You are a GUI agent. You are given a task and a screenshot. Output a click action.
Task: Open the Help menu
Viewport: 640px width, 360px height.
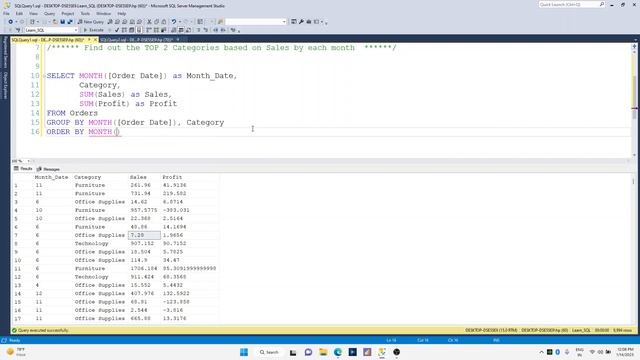[x=122, y=13]
